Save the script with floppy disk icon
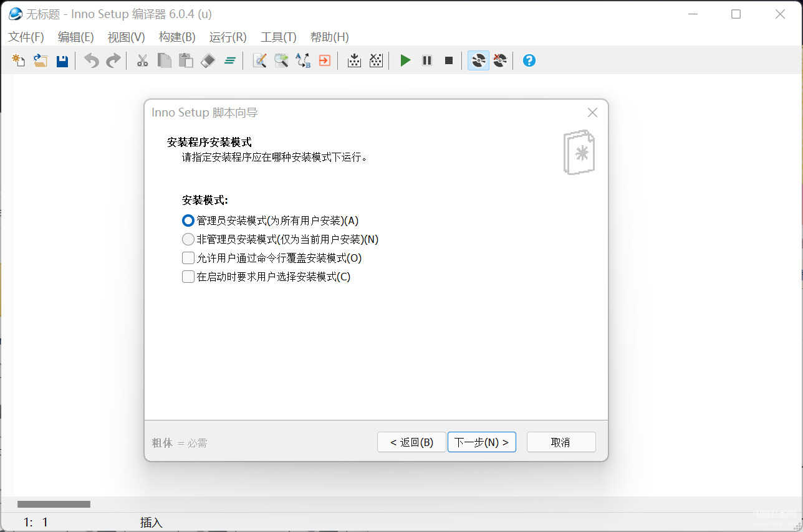Viewport: 803px width, 532px height. (62, 60)
